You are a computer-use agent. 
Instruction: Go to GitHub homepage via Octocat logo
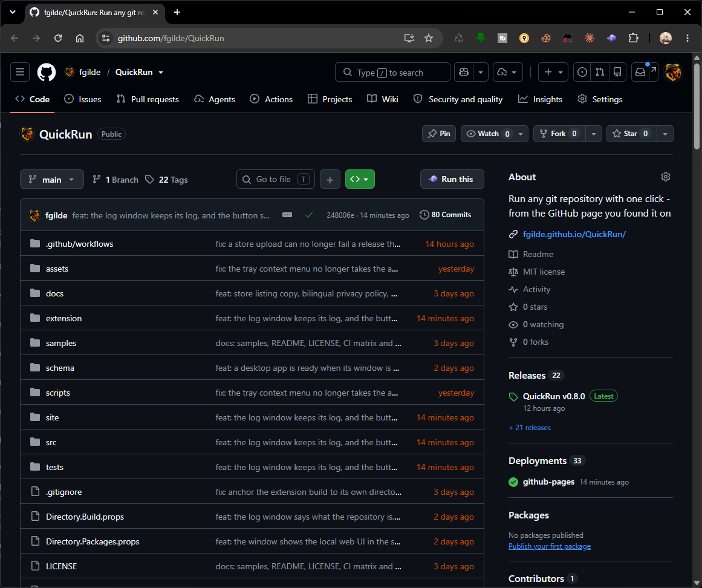(47, 72)
